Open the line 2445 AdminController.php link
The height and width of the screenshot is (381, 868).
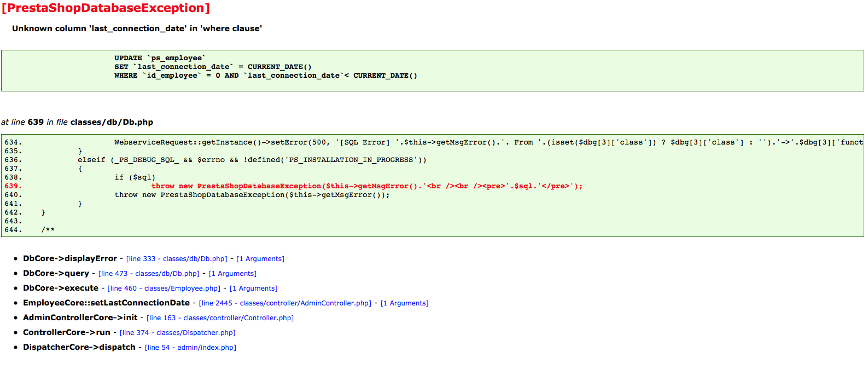tap(285, 303)
